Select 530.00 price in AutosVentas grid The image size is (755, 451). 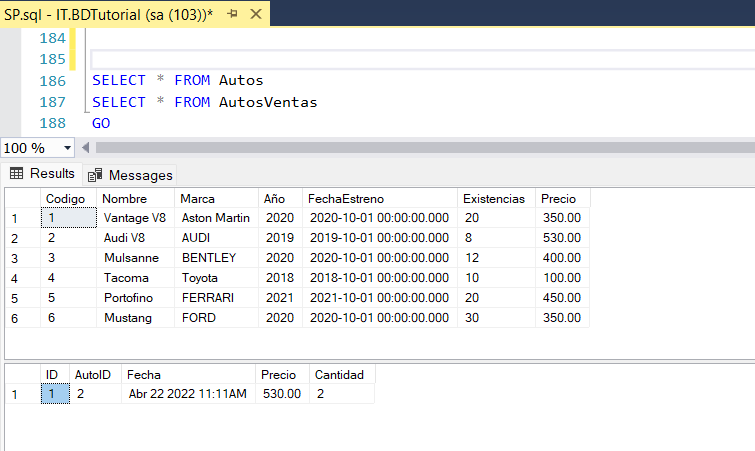pyautogui.click(x=282, y=394)
